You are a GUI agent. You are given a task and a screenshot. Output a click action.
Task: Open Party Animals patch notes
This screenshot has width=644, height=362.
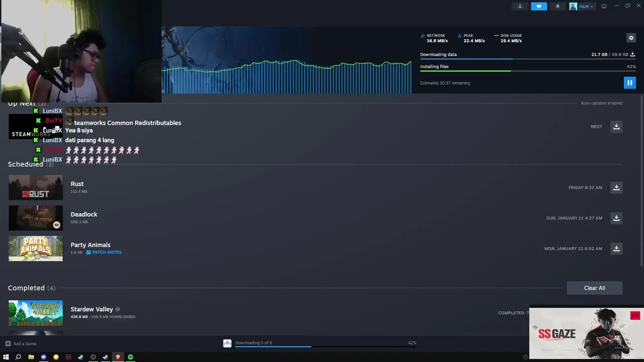104,252
